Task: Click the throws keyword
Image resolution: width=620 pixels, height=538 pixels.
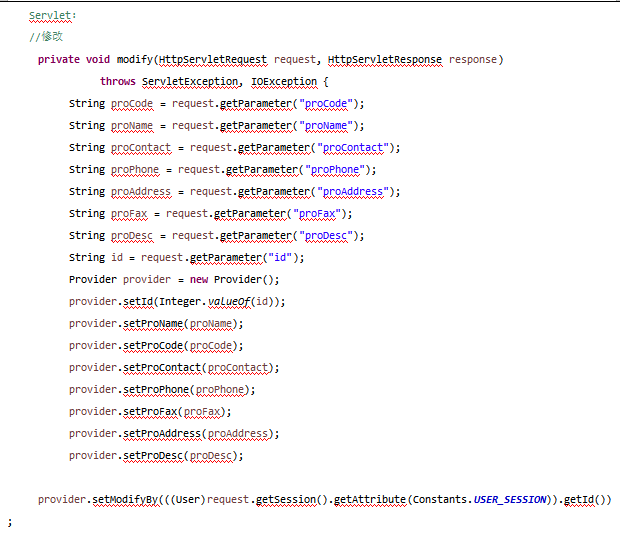Action: [x=118, y=81]
